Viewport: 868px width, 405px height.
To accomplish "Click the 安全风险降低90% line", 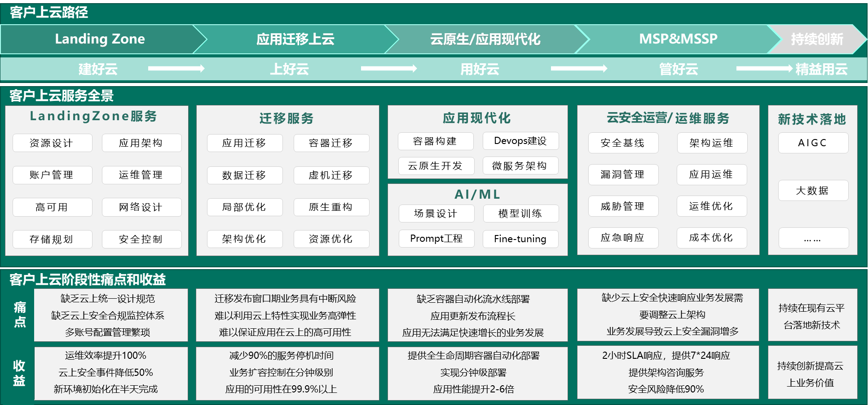I will pos(666,389).
